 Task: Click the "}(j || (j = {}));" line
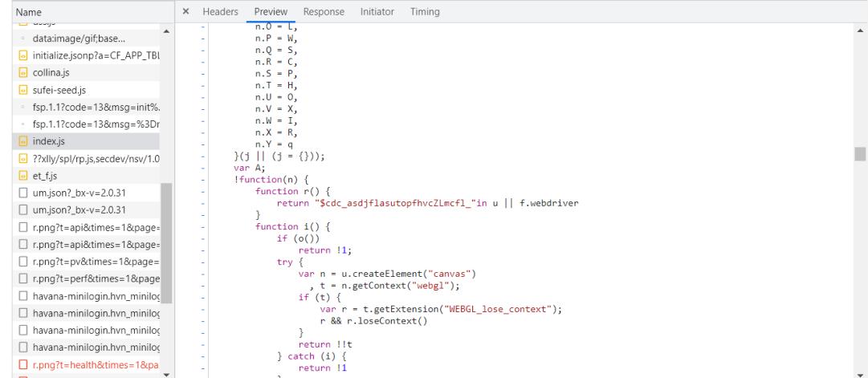(x=279, y=156)
